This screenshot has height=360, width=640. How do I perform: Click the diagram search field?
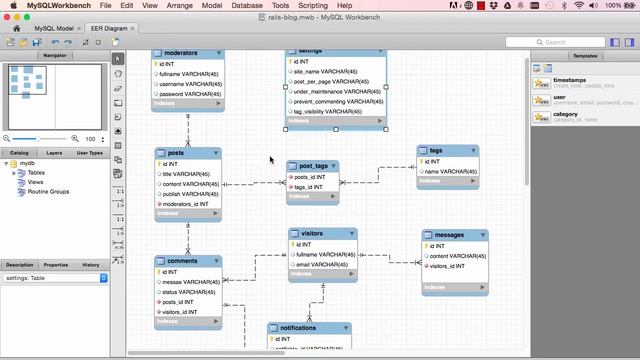point(555,42)
